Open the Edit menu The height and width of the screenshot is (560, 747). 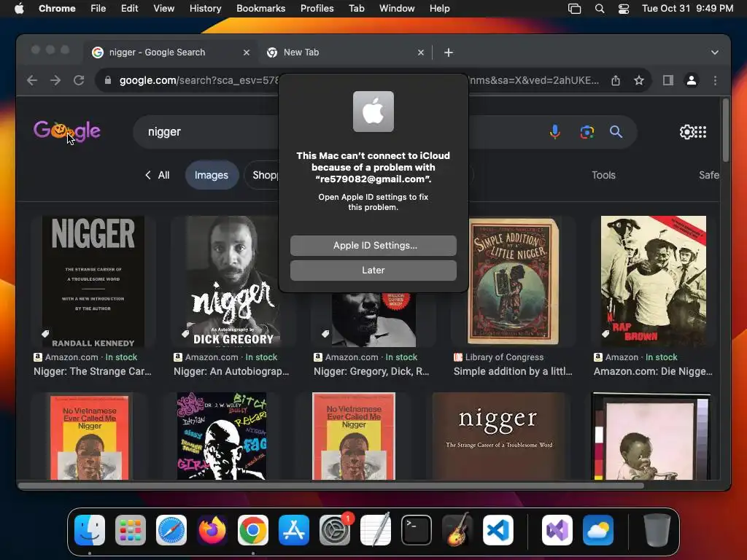(x=129, y=9)
